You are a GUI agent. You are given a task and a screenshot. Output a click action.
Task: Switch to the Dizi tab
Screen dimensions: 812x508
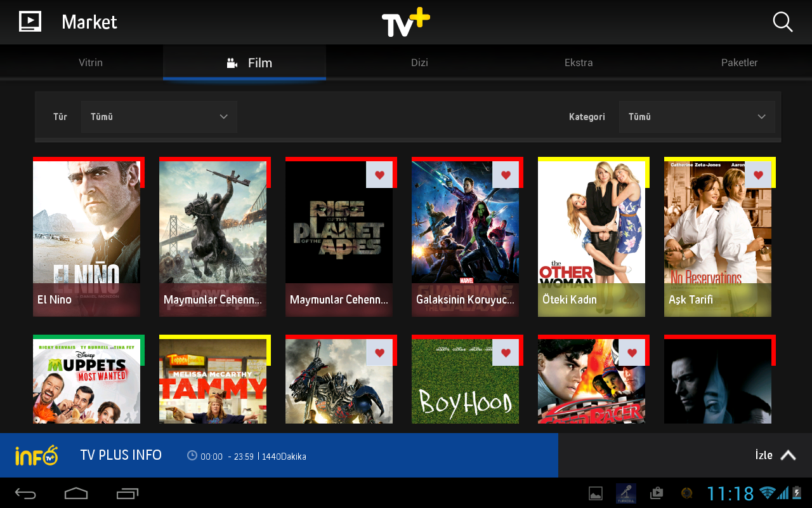pos(419,62)
